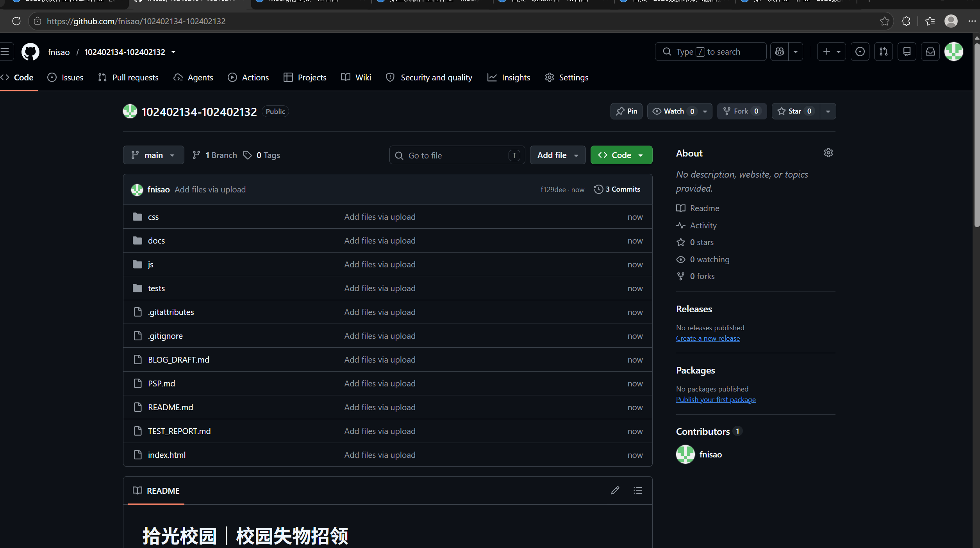Click Publish your first package link
This screenshot has height=548, width=980.
tap(716, 399)
